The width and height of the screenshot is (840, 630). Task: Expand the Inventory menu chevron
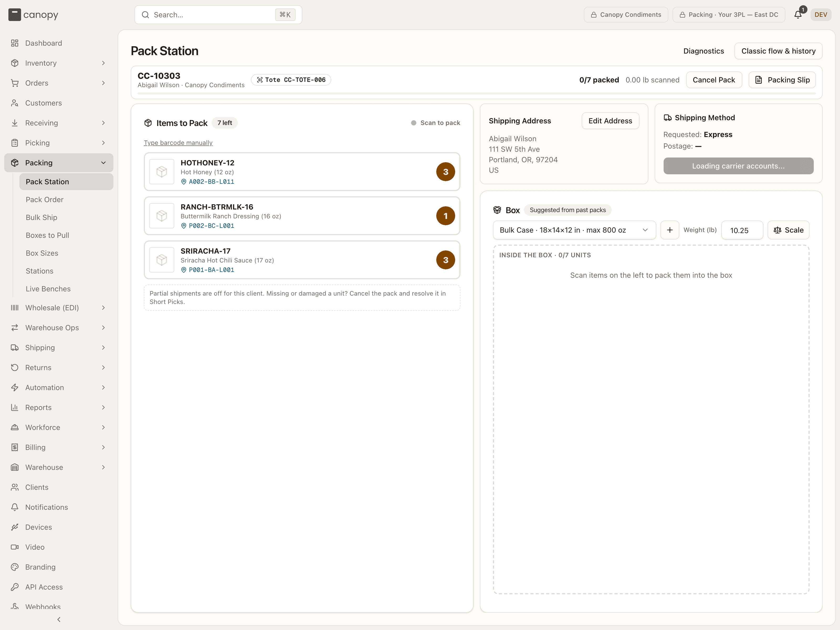coord(103,63)
